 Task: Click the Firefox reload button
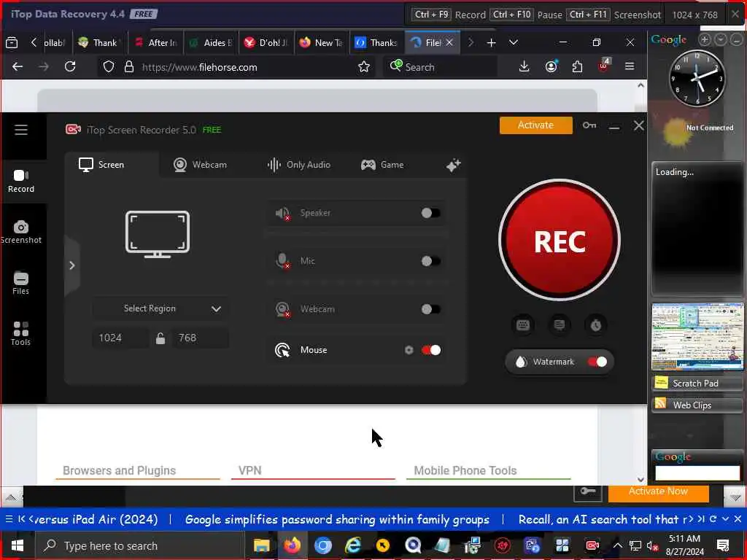(70, 66)
